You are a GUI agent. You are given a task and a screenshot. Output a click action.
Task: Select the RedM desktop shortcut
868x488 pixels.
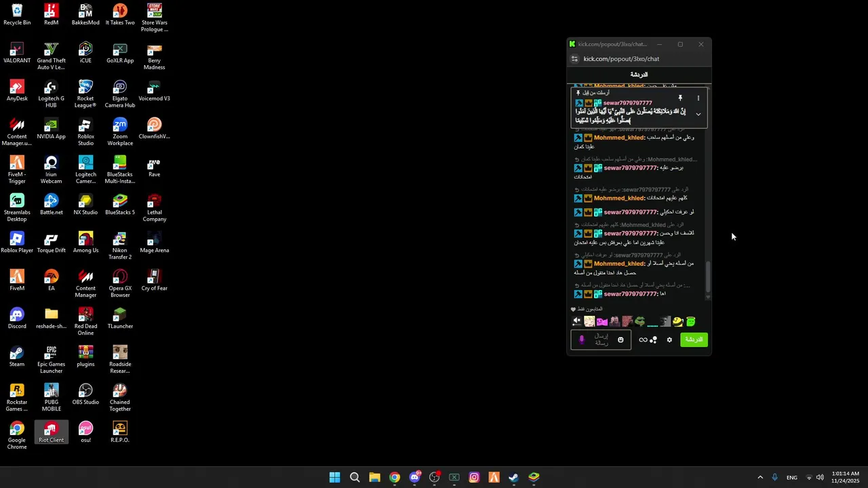(51, 15)
